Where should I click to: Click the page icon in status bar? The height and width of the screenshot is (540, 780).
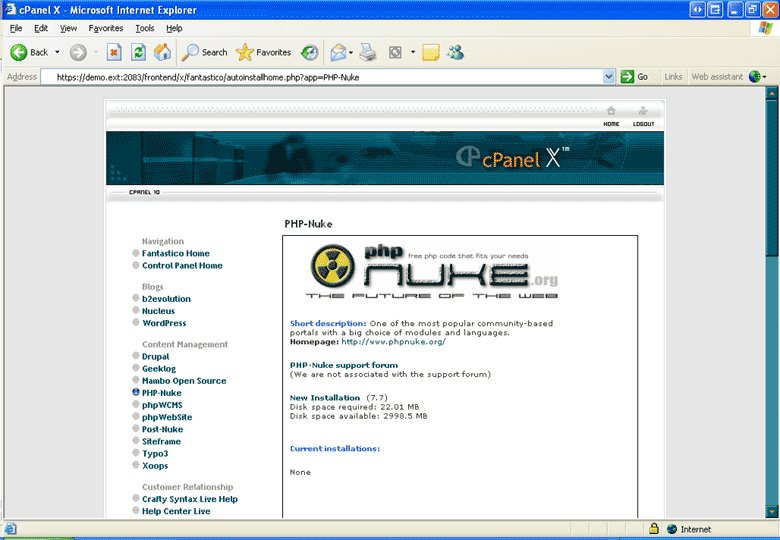(10, 529)
